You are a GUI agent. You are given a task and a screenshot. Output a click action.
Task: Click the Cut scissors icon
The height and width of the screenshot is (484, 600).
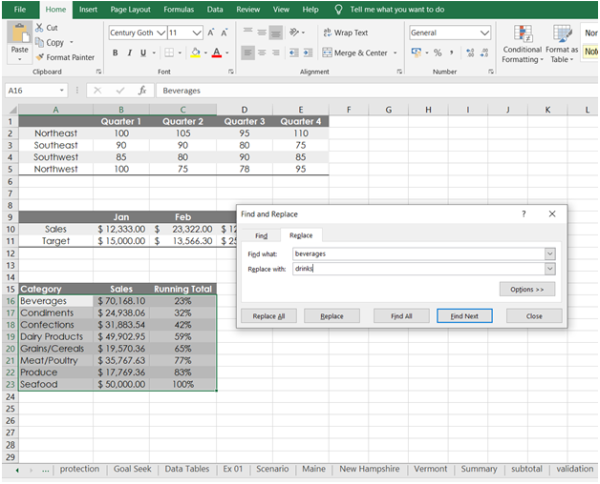pyautogui.click(x=40, y=28)
